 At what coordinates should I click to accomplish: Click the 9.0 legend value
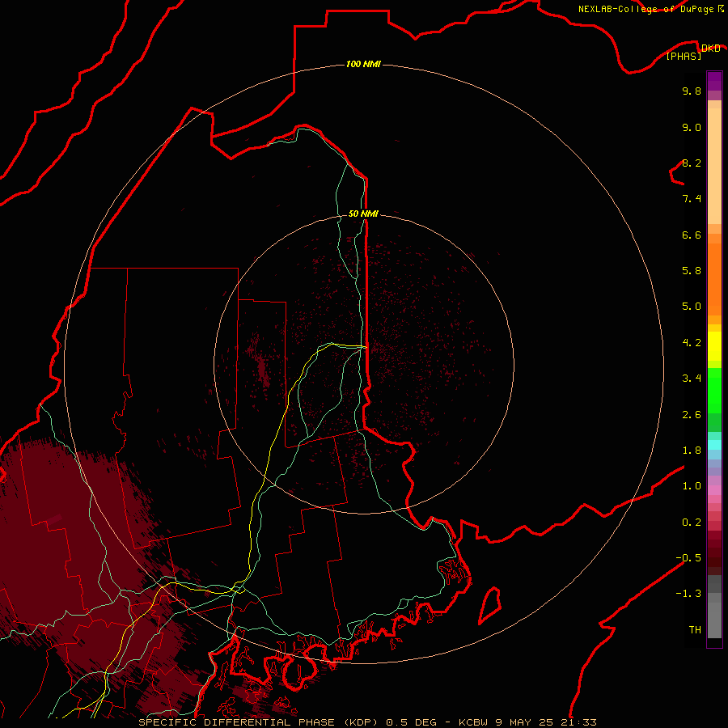pyautogui.click(x=692, y=127)
